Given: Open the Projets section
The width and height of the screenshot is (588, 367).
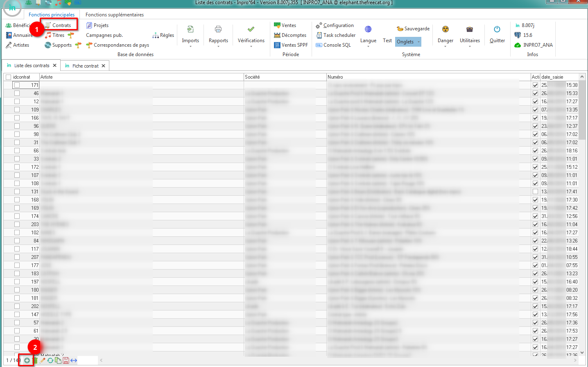Looking at the screenshot, I should (x=97, y=25).
